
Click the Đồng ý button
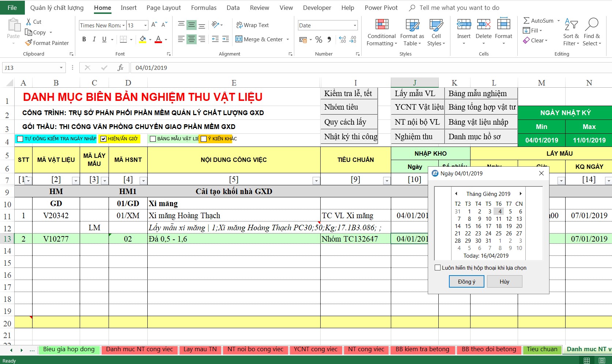(466, 281)
